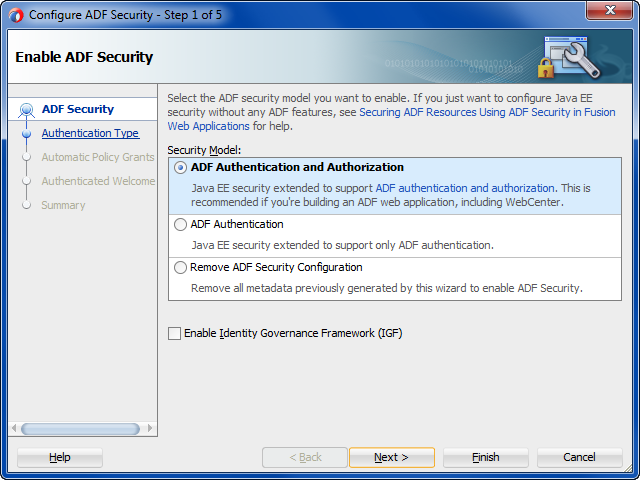Click the Enable ADF Security heading
Screen dimensions: 640x480
tap(84, 57)
